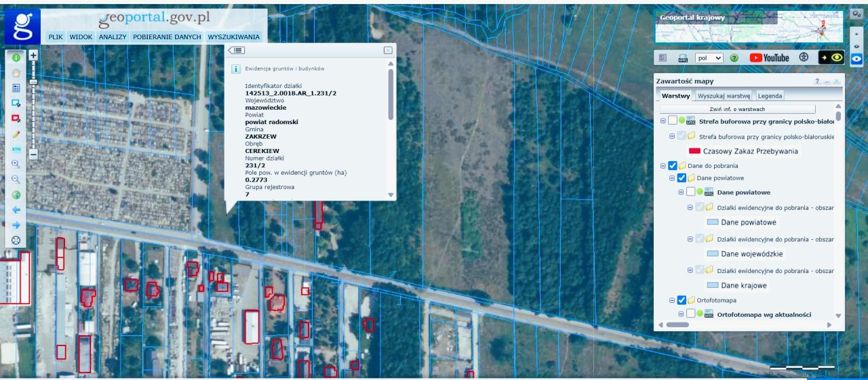Screen dimensions: 868x380
Task: Collapse Ortofotomapa wg aktualności node
Action: pos(682,314)
